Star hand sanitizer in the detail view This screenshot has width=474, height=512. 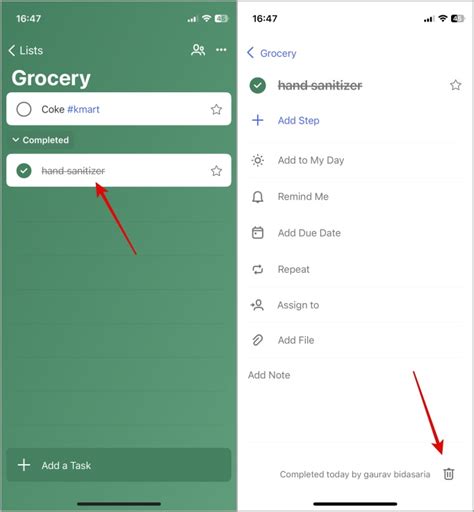[456, 85]
